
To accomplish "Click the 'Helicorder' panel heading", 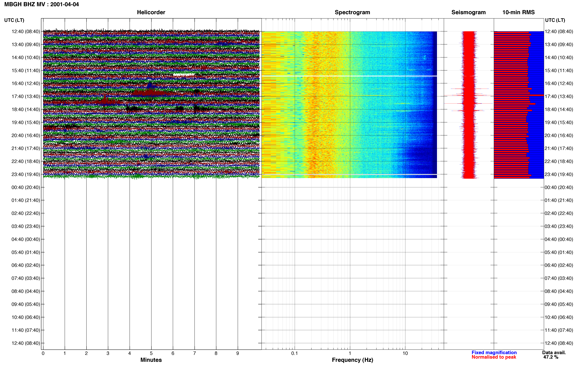I will [151, 12].
